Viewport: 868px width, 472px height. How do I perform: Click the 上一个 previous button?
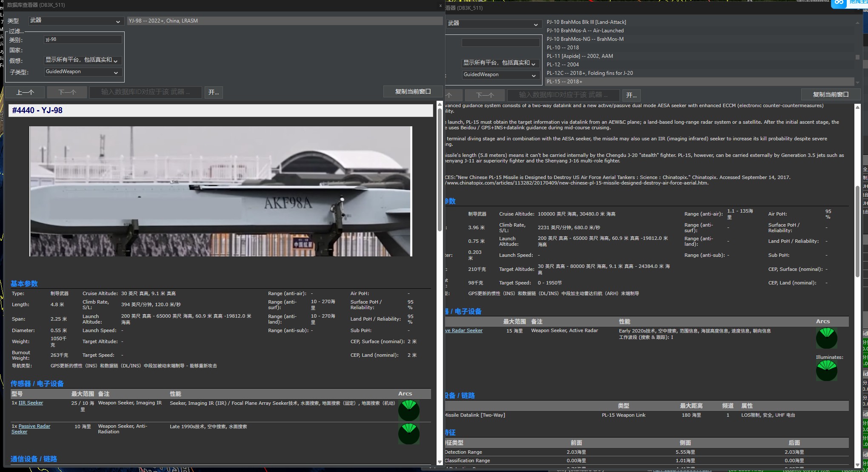pyautogui.click(x=25, y=92)
